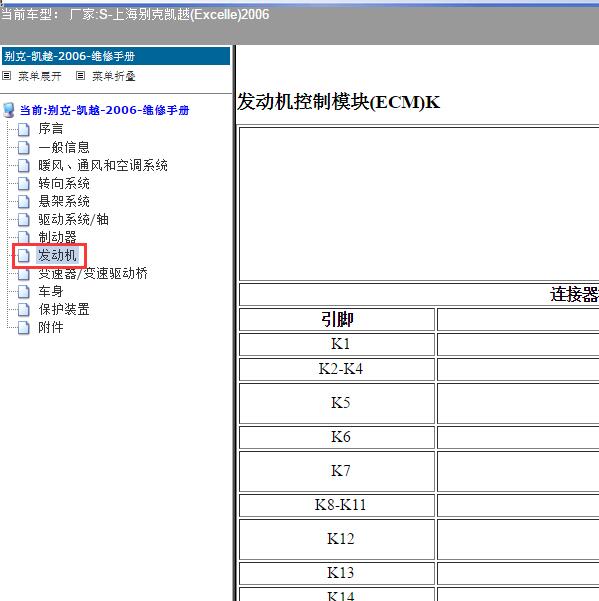Click the K13 pin cell

(337, 573)
